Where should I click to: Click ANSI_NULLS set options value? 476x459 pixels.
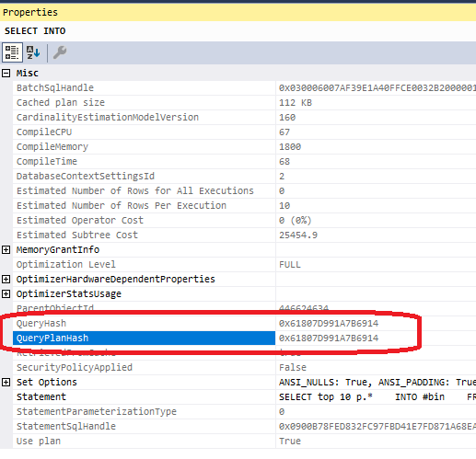[377, 383]
